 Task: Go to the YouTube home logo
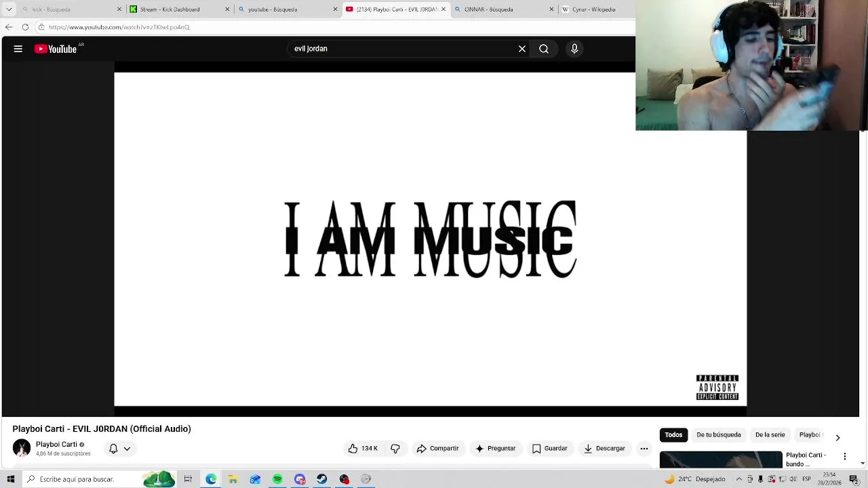pos(56,49)
